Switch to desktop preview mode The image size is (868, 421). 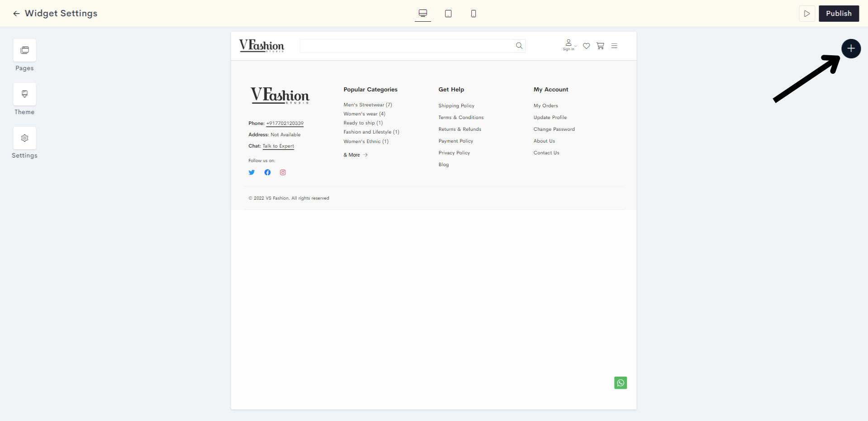click(x=423, y=14)
